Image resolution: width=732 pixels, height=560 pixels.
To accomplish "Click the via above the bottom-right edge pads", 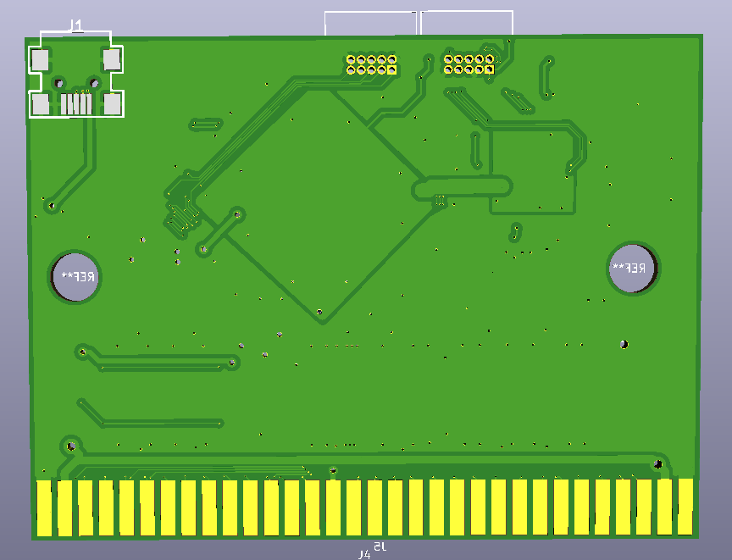I will coord(657,463).
